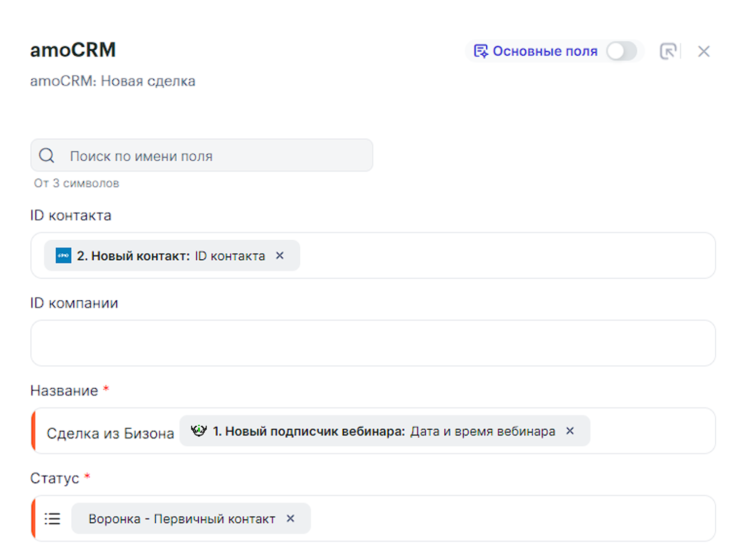Click the amoCRM logo in contact chip
Viewport: 747px width, 560px height.
(x=63, y=255)
